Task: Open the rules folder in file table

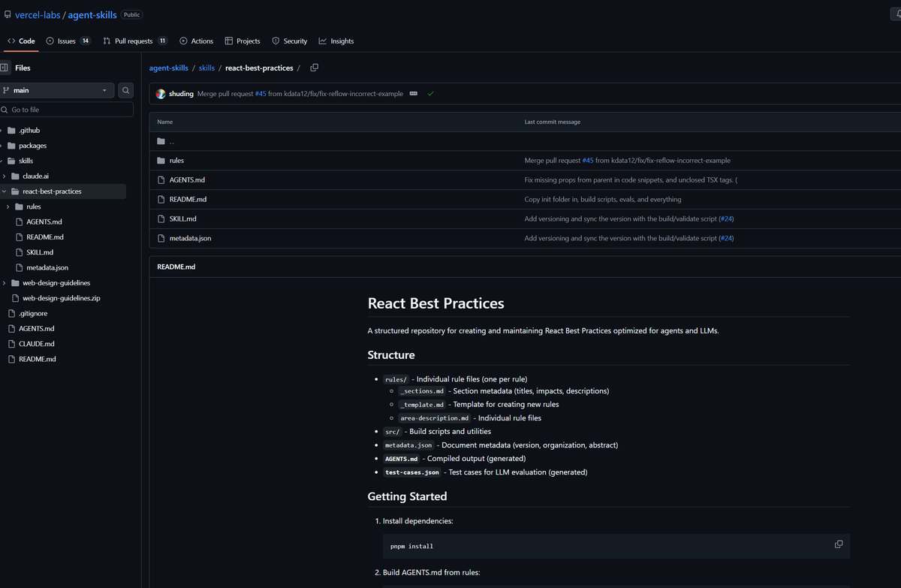Action: [176, 161]
